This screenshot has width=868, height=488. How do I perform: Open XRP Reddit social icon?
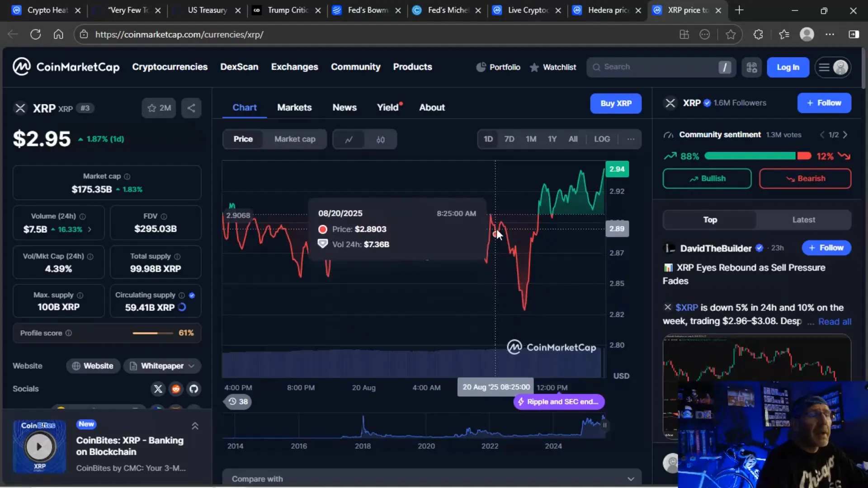[176, 389]
